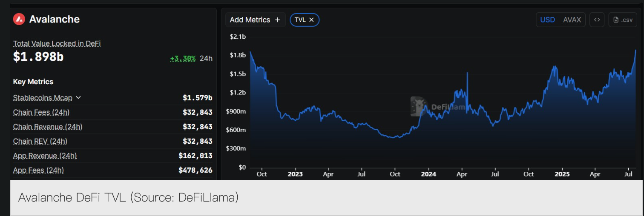The image size is (644, 216).
Task: Click the Chain Fees (24h) label
Action: 41,112
